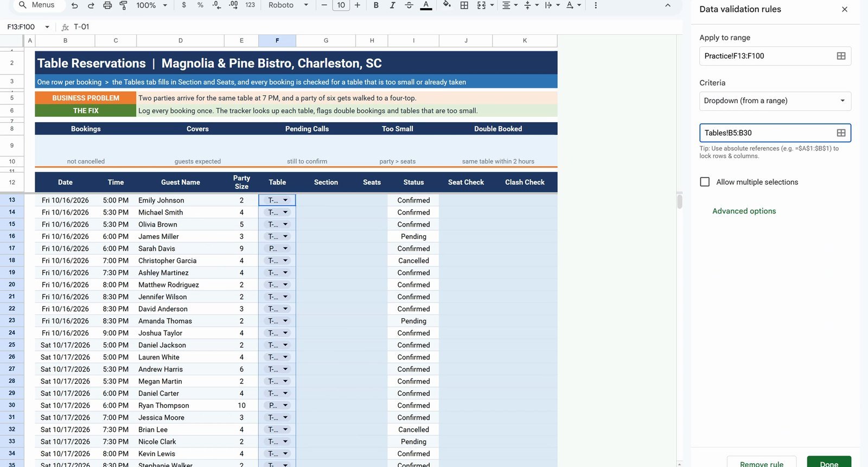The height and width of the screenshot is (467, 868).
Task: Expand Advanced options in validation panel
Action: tap(744, 211)
